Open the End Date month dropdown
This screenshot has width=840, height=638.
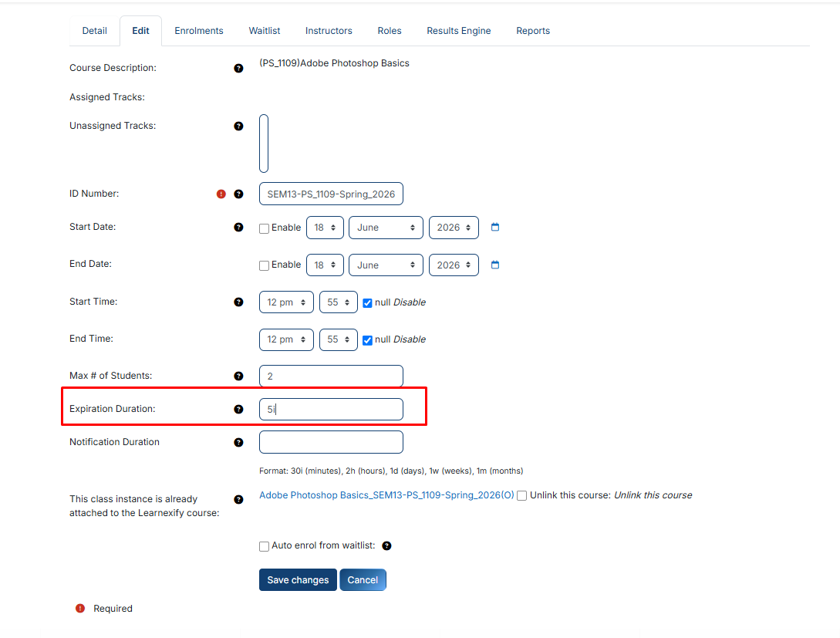[x=386, y=265]
